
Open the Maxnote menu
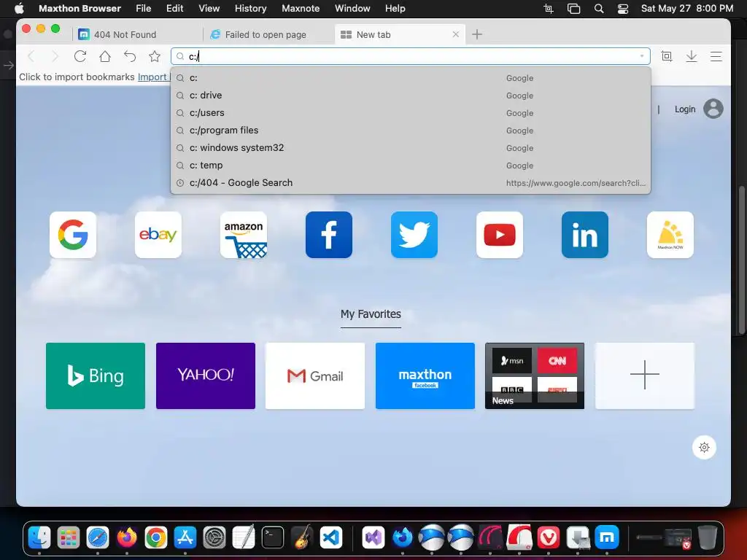click(x=301, y=9)
